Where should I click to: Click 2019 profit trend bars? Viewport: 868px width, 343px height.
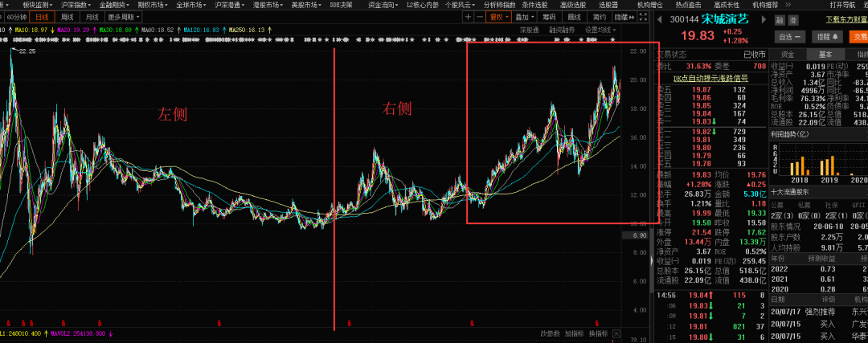click(x=829, y=165)
